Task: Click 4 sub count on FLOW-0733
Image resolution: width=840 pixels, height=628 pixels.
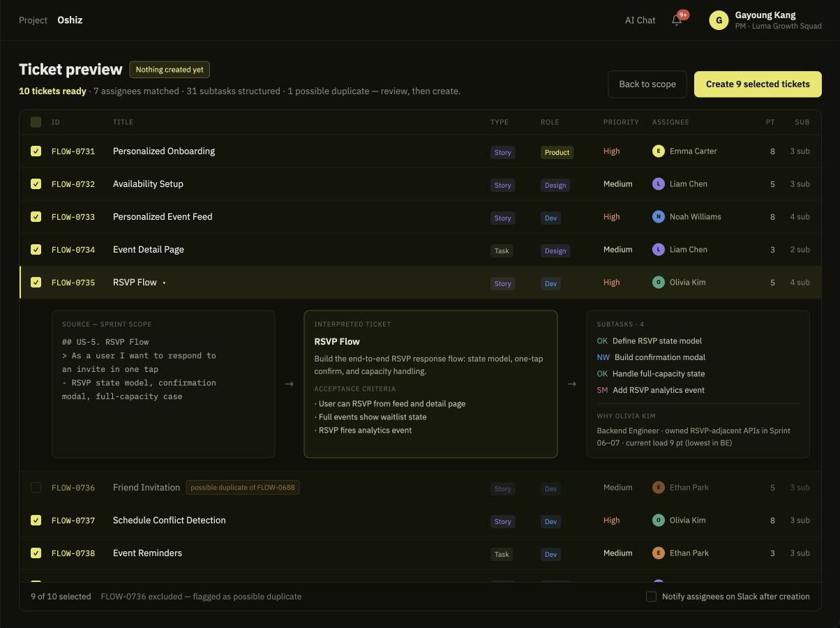Action: tap(800, 217)
